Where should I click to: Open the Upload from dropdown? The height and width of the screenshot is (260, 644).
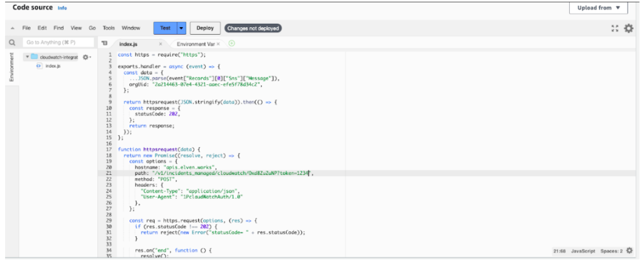[598, 8]
